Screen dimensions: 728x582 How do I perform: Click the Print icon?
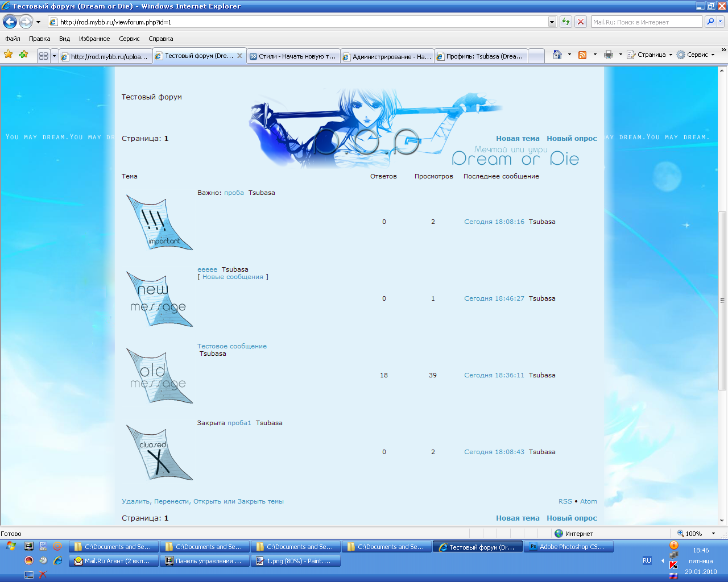609,55
